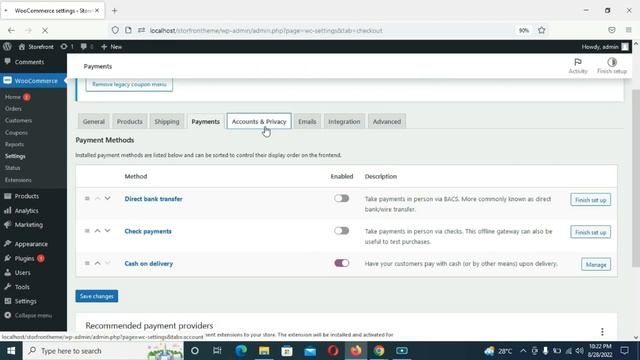
Task: Open the Activity panel flag icon
Action: [x=578, y=66]
